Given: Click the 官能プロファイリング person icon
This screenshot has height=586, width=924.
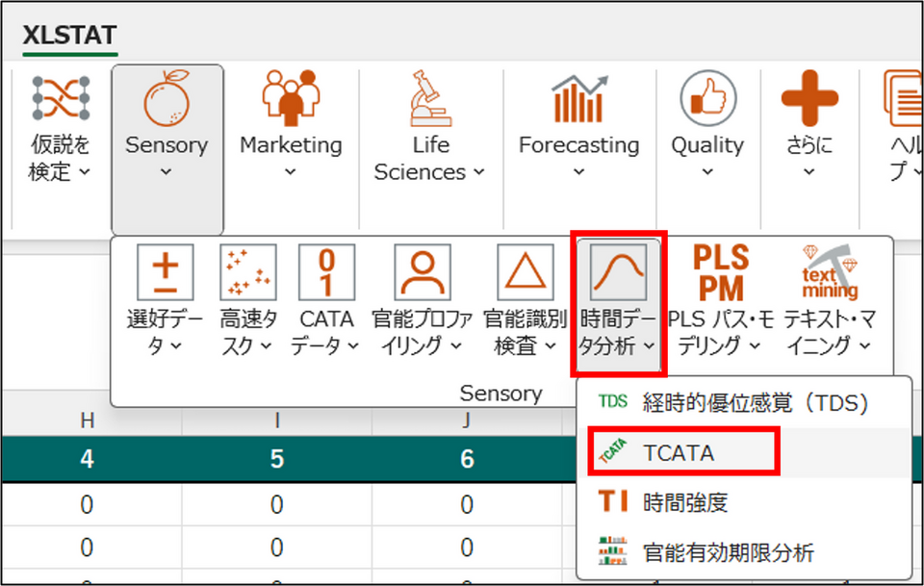Looking at the screenshot, I should pyautogui.click(x=423, y=272).
